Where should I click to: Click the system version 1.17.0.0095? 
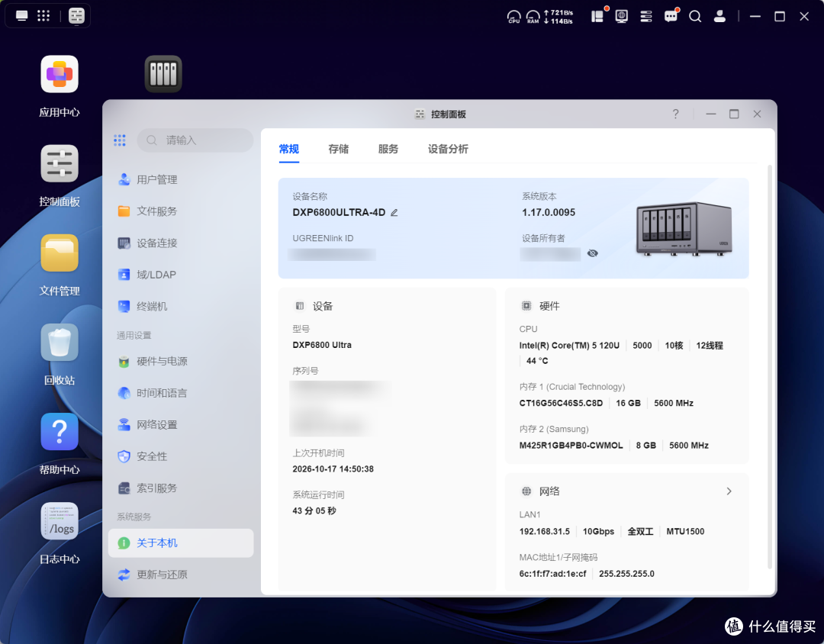click(x=549, y=213)
